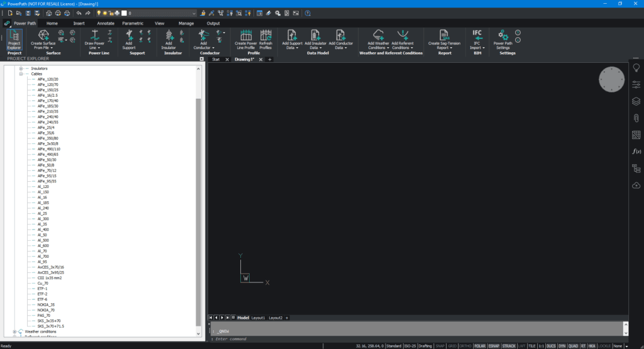The image size is (644, 349).
Task: Open the Parametric ribbon tab
Action: point(133,23)
